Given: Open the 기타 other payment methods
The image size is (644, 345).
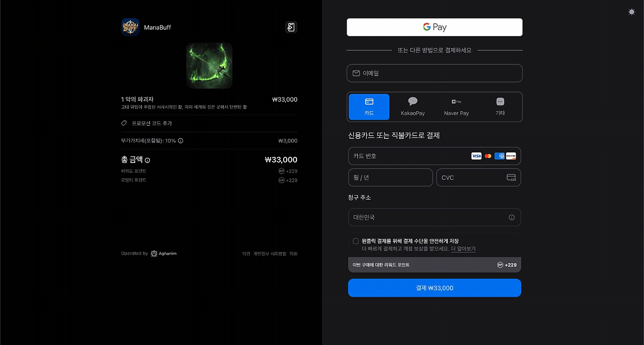Looking at the screenshot, I should click(x=500, y=107).
